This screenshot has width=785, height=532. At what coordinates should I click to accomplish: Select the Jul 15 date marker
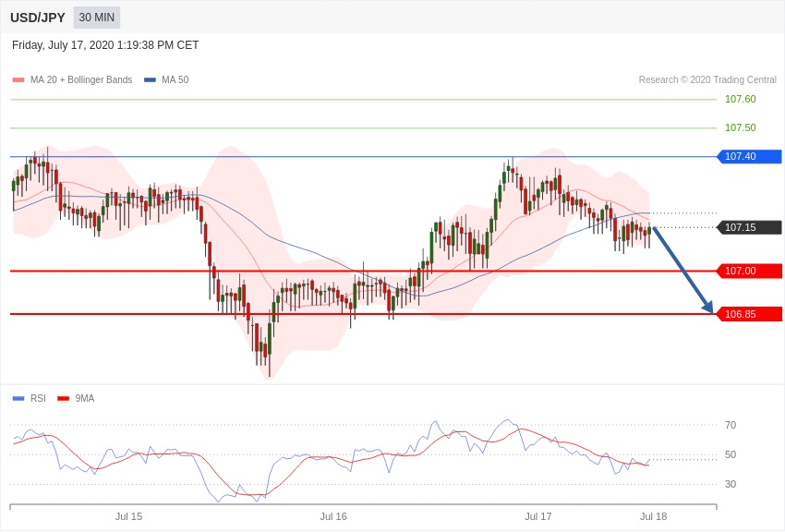click(x=128, y=516)
